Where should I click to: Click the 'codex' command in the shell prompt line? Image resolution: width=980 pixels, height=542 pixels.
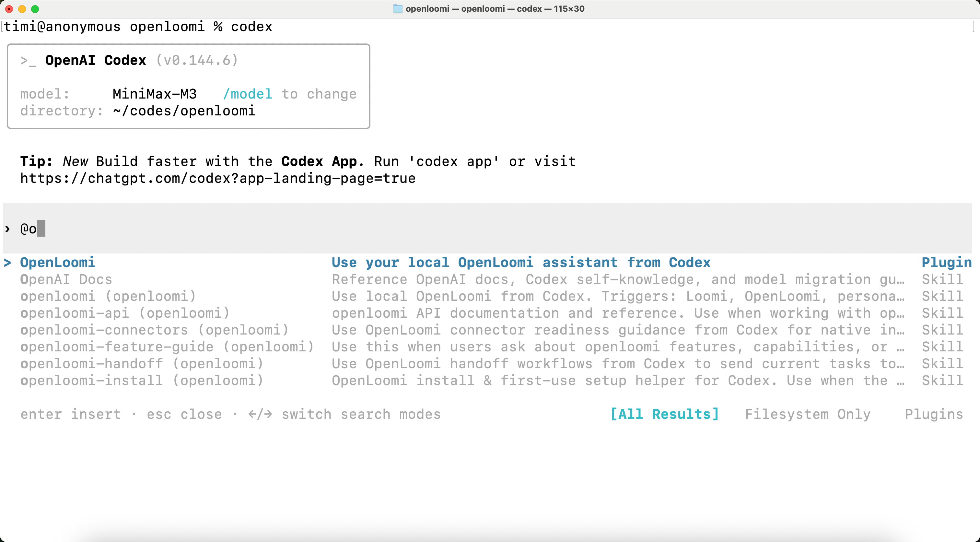click(x=251, y=27)
